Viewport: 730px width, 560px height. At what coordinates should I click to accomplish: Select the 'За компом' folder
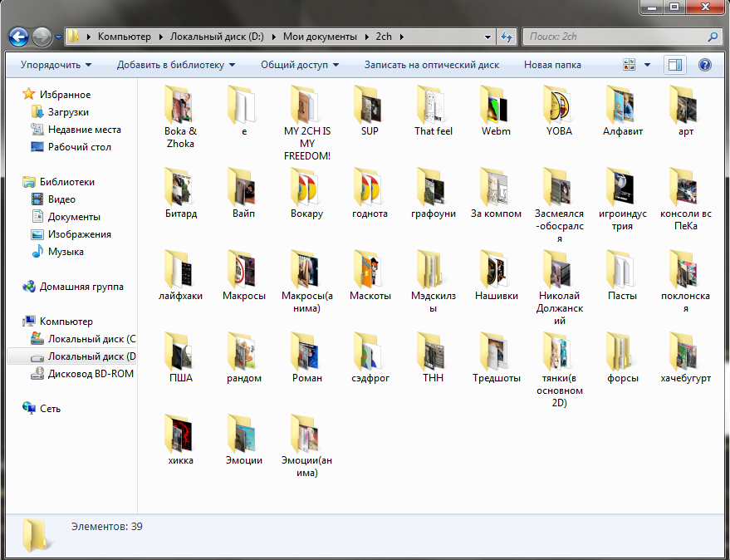click(x=496, y=193)
